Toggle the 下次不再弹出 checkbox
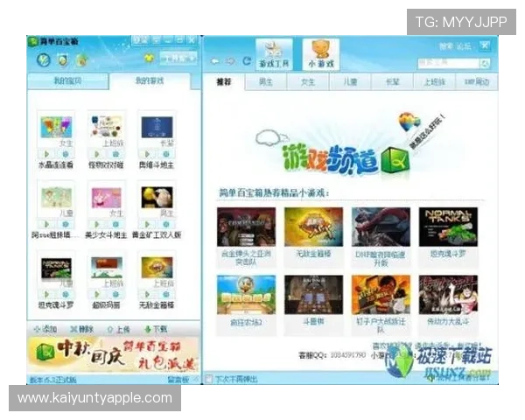 click(x=208, y=379)
